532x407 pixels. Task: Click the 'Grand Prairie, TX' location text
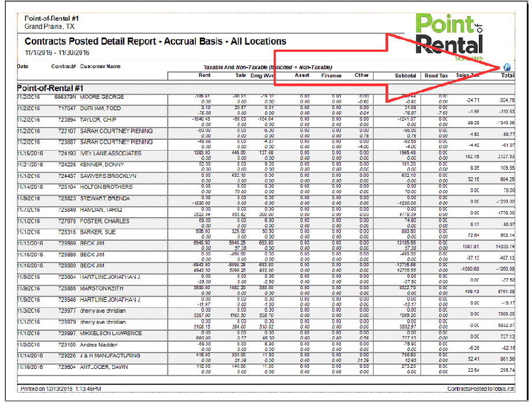(x=50, y=27)
